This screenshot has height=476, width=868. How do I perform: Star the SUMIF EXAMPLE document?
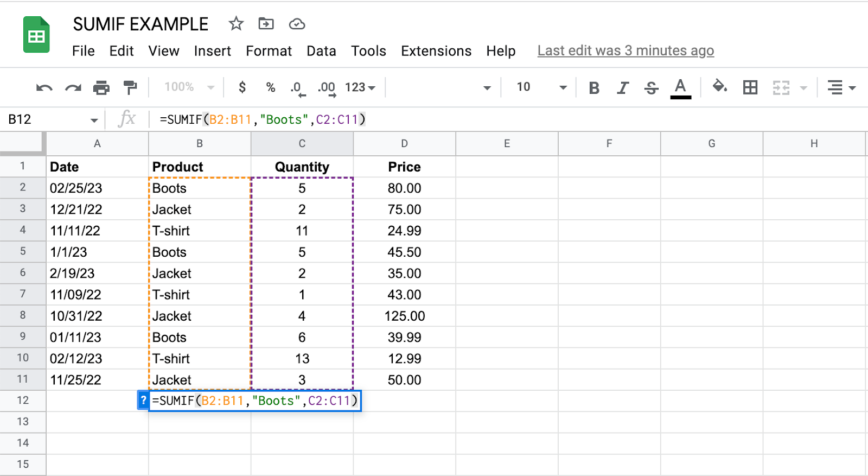(x=236, y=24)
